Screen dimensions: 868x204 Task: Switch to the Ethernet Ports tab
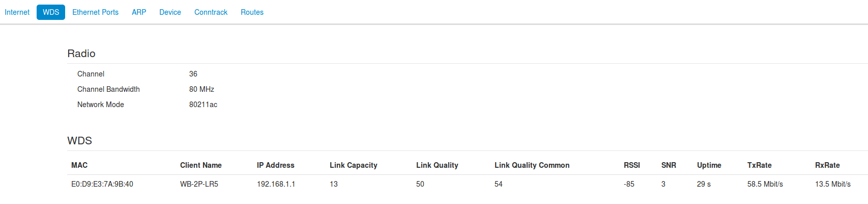tap(95, 12)
